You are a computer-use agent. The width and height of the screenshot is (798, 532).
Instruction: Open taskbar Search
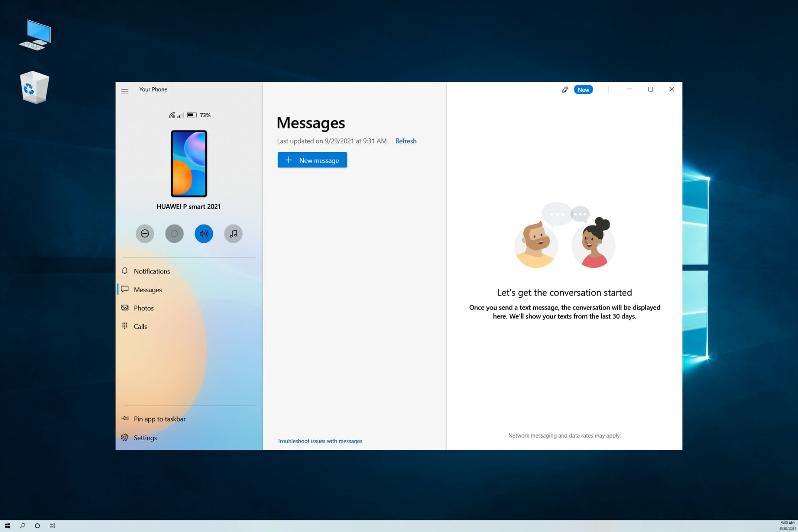tap(22, 526)
